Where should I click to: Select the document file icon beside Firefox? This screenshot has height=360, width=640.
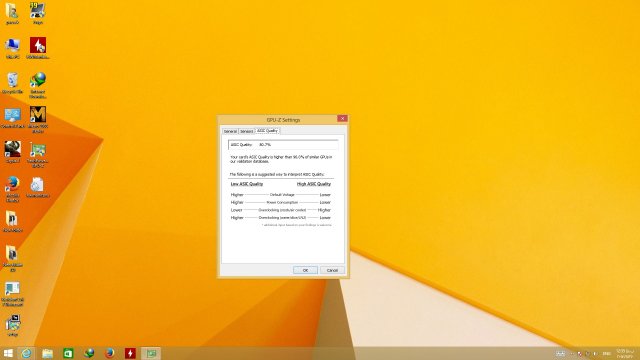click(38, 188)
